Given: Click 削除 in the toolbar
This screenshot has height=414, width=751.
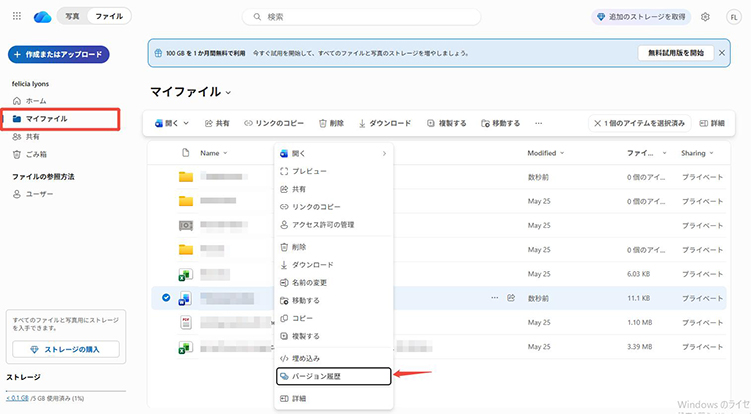Looking at the screenshot, I should coord(331,123).
